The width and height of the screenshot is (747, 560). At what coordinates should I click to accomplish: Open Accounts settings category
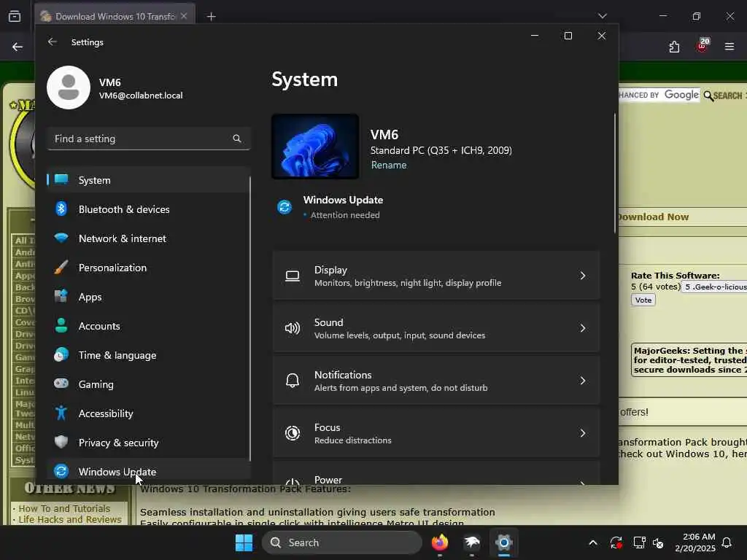pos(148,326)
